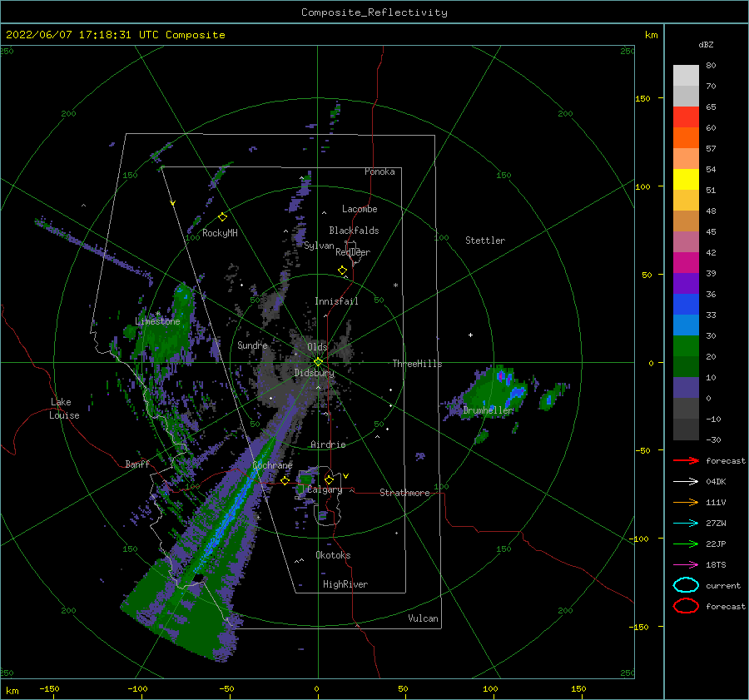Select the green 30 dBZ color swatch
This screenshot has width=749, height=700.
tap(686, 345)
